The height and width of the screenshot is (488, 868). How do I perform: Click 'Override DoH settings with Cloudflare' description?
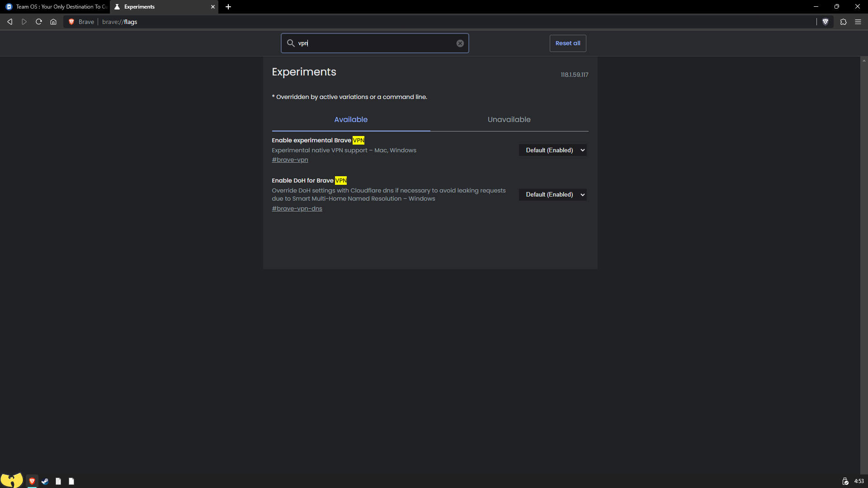click(389, 195)
